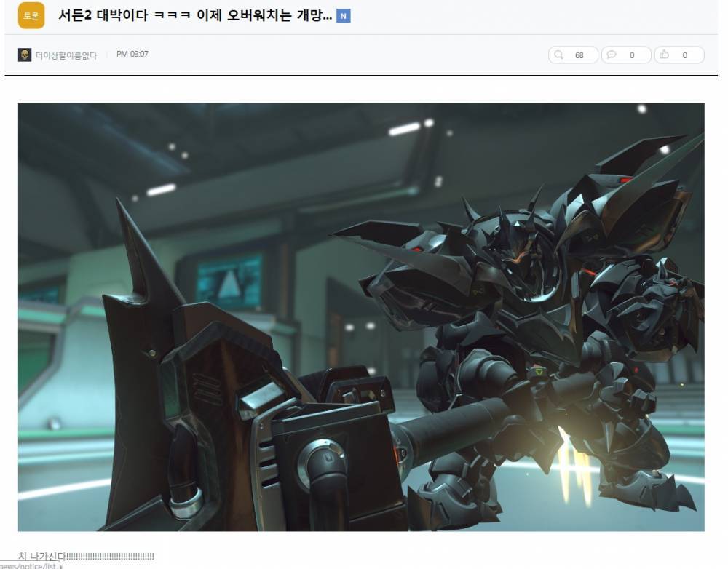Click the thumbs-up like icon
Image resolution: width=728 pixels, height=569 pixels.
[665, 55]
